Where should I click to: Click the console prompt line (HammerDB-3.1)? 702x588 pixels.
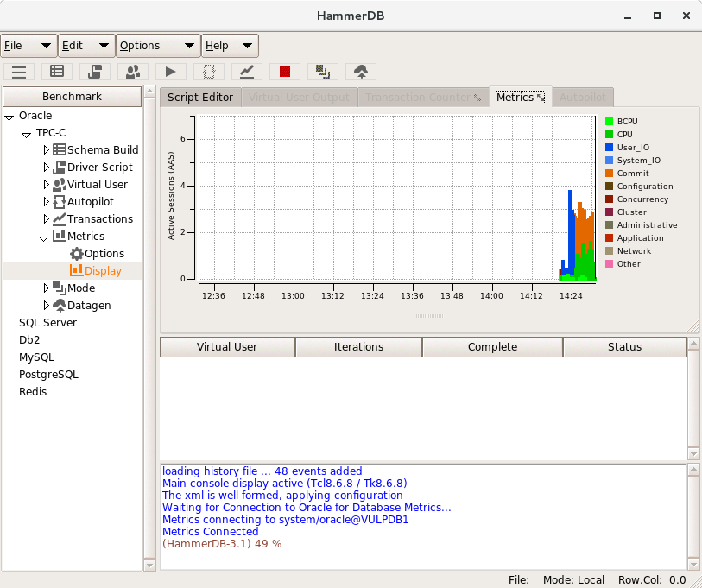pyautogui.click(x=222, y=544)
